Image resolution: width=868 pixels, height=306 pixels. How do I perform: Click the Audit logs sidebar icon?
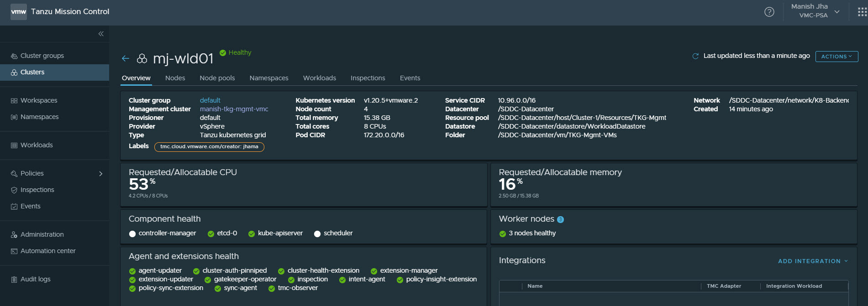point(14,280)
